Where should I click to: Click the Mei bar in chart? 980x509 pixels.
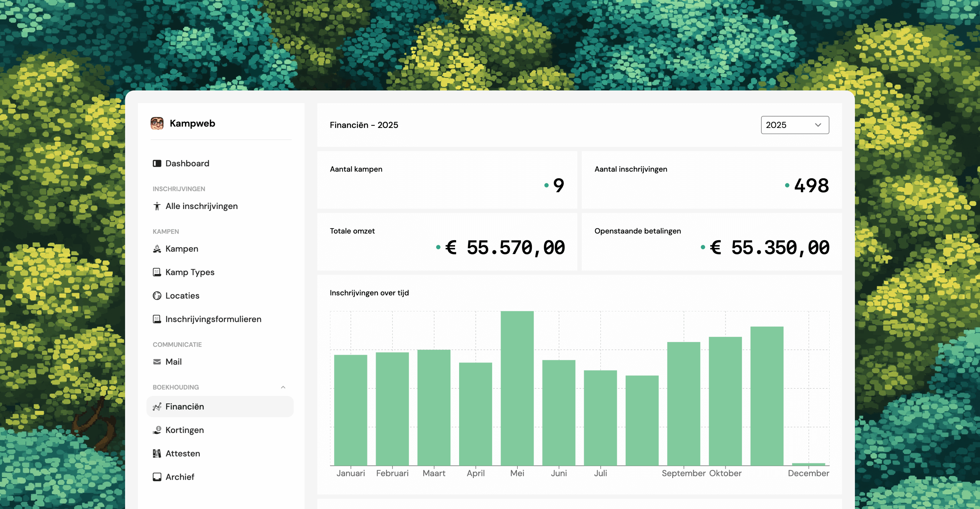[517, 388]
